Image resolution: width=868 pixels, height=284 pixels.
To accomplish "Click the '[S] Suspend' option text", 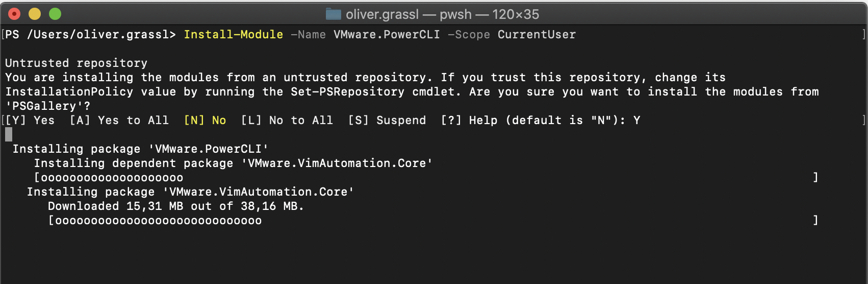I will (x=387, y=120).
